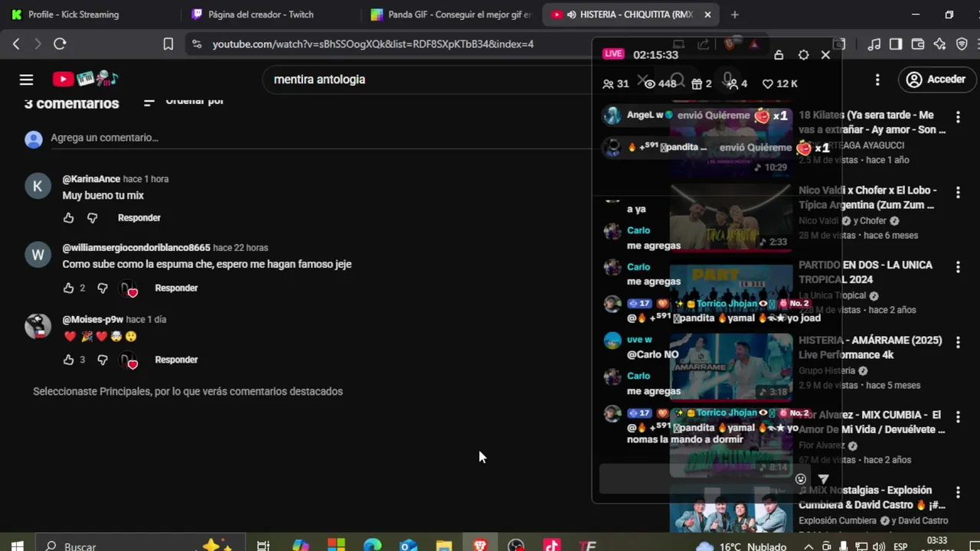Open File Explorer from the taskbar
Image resolution: width=980 pixels, height=551 pixels.
444,546
